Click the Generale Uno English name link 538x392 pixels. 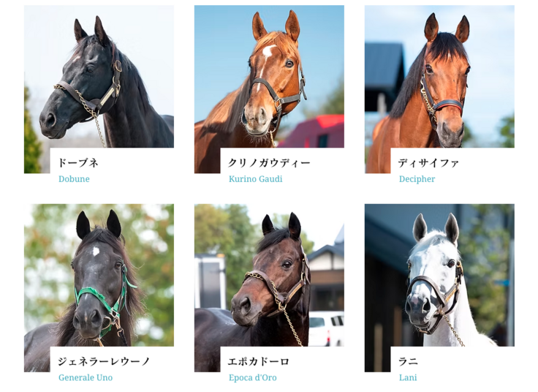(x=86, y=377)
